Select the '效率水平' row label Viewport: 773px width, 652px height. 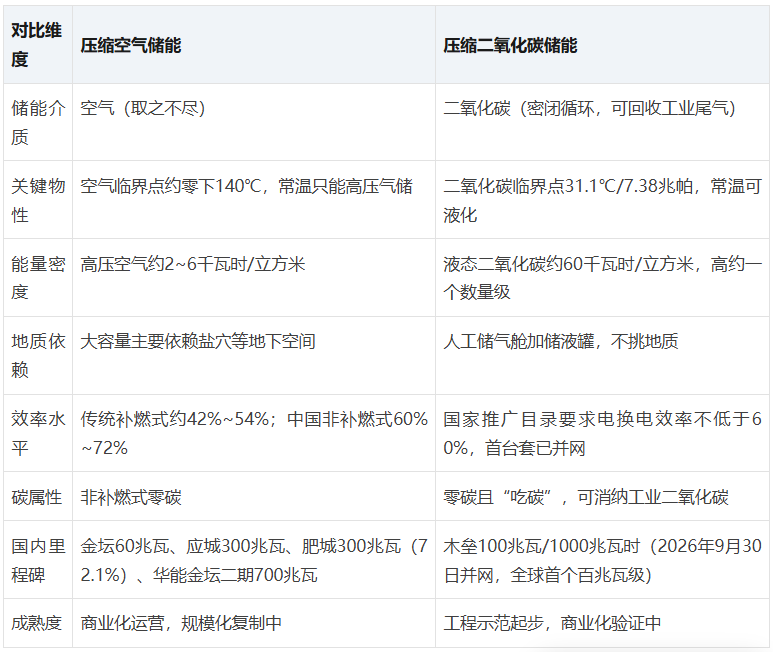coord(38,433)
